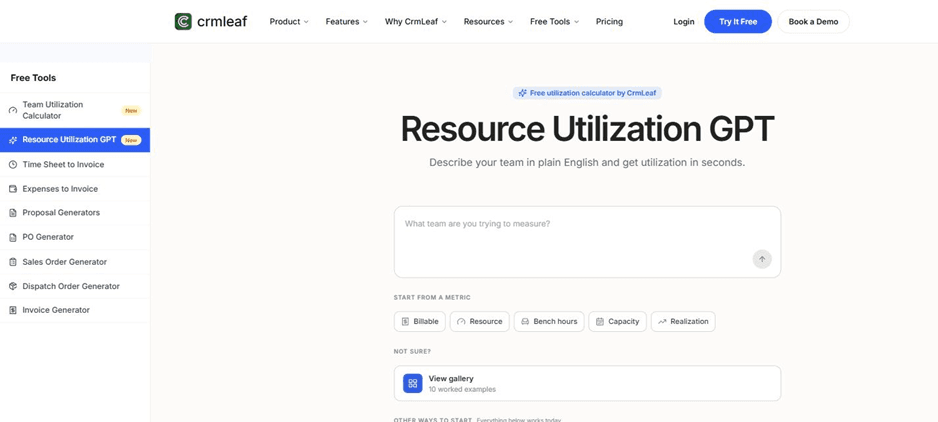Image resolution: width=938 pixels, height=422 pixels.
Task: Open the Product navigation menu
Action: pos(289,22)
